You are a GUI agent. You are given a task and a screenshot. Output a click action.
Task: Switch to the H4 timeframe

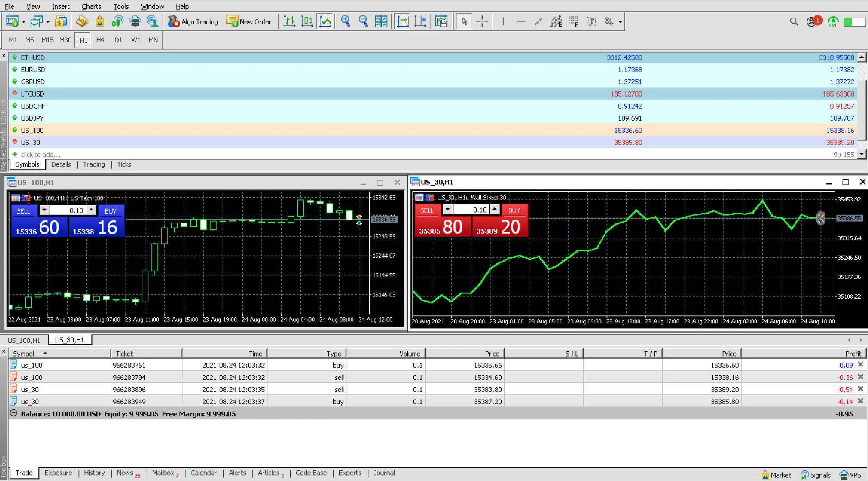click(100, 40)
